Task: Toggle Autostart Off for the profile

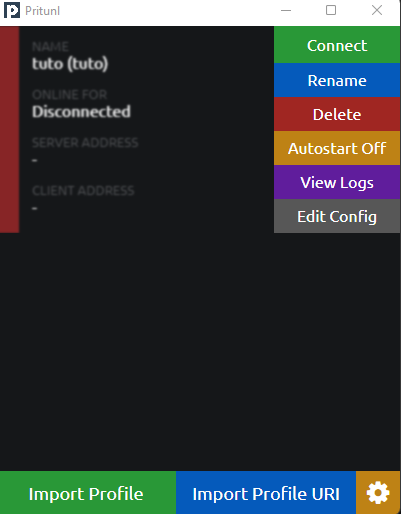Action: pyautogui.click(x=337, y=148)
